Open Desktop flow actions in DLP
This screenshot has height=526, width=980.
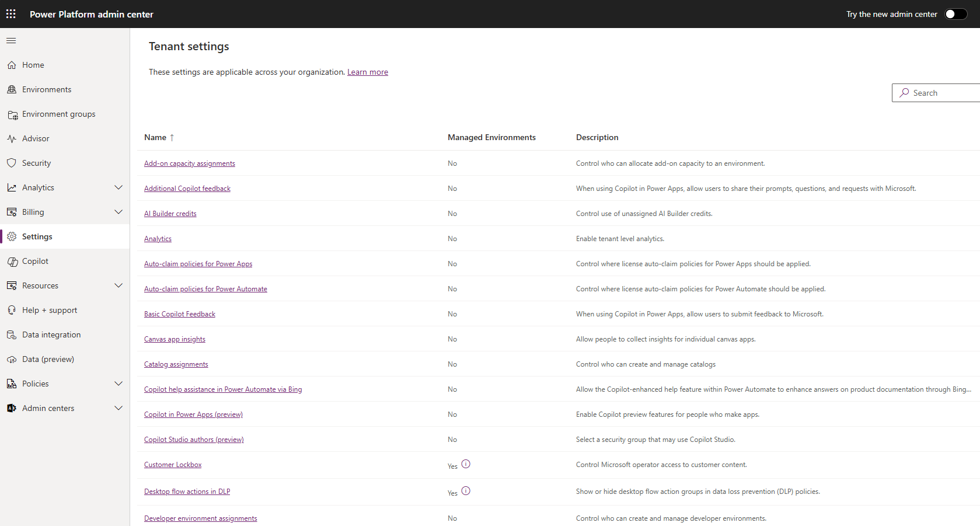point(187,492)
